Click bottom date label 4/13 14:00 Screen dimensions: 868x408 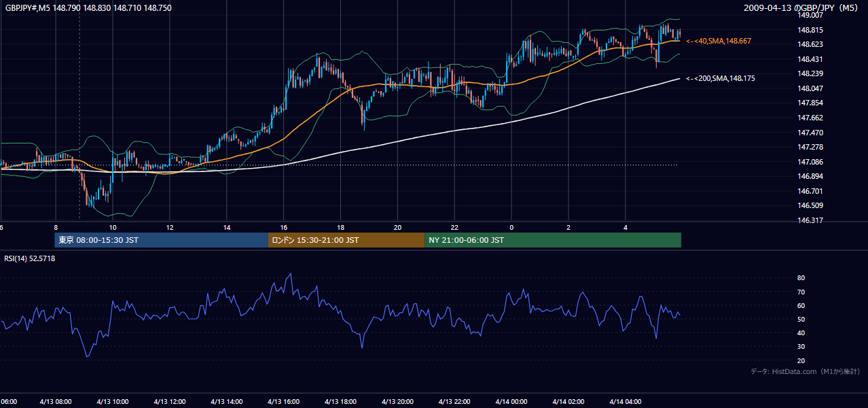point(227,401)
